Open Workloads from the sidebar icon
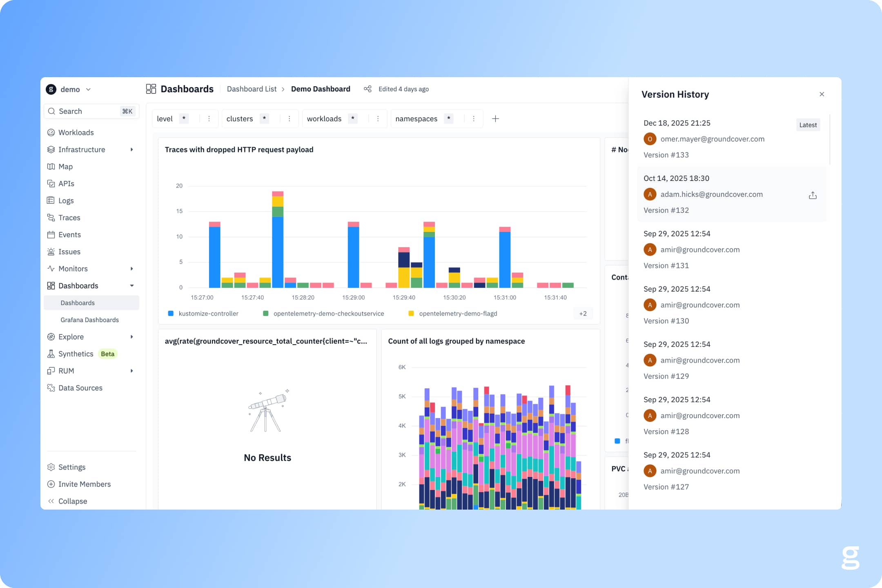This screenshot has width=882, height=588. pos(51,132)
